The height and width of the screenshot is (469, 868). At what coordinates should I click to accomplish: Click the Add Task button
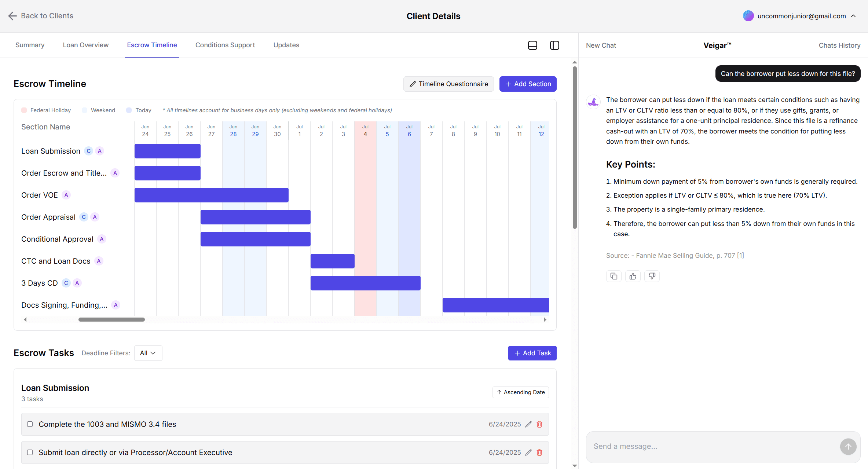pyautogui.click(x=532, y=353)
